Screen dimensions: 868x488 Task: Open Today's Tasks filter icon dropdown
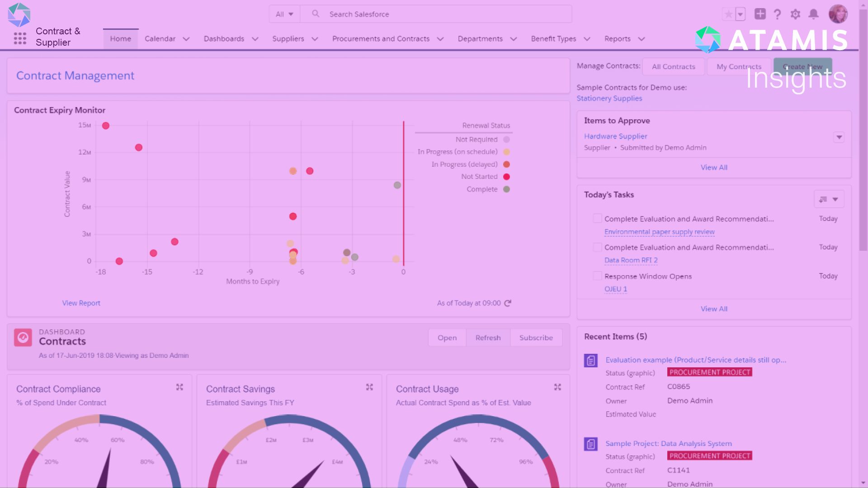coord(829,199)
